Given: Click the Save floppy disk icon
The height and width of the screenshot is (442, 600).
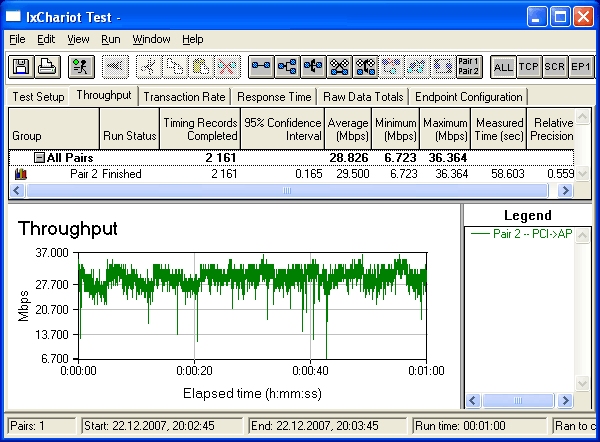Looking at the screenshot, I should pos(21,67).
